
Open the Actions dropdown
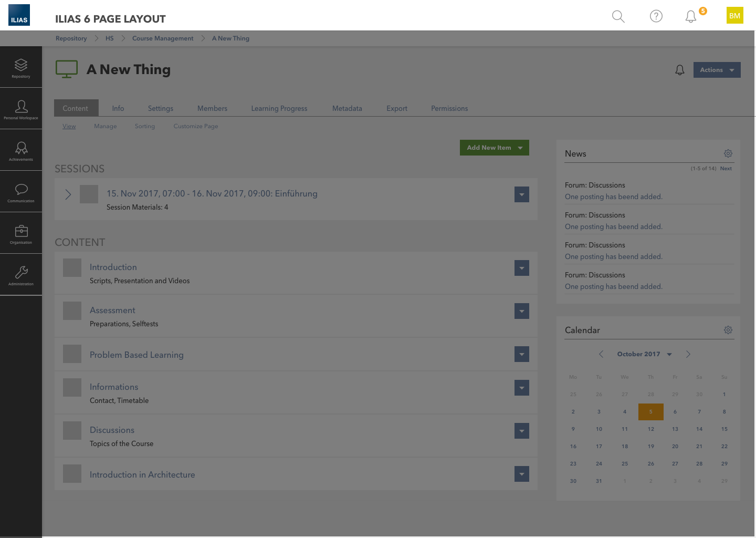717,70
